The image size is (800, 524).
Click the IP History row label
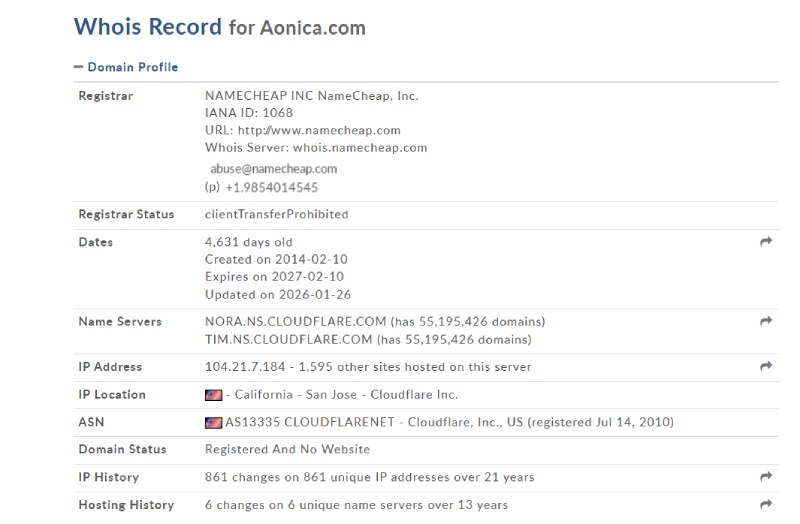[x=109, y=477]
